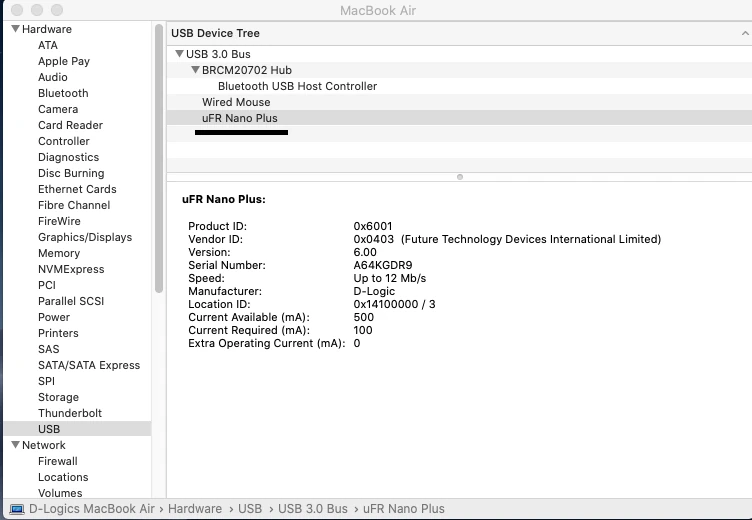The image size is (752, 520).
Task: Select Controller in the sidebar
Action: click(x=64, y=141)
